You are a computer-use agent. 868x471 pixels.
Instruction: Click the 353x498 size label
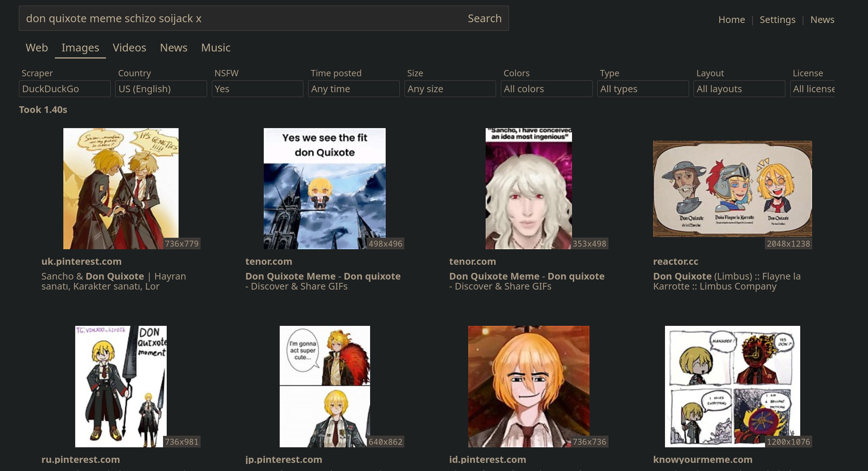[x=589, y=244]
